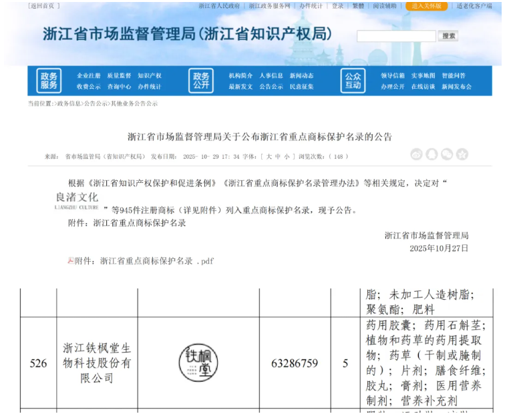The width and height of the screenshot is (509, 420).
Task: Click 公告公示 in breadcrumb path
Action: (x=96, y=104)
